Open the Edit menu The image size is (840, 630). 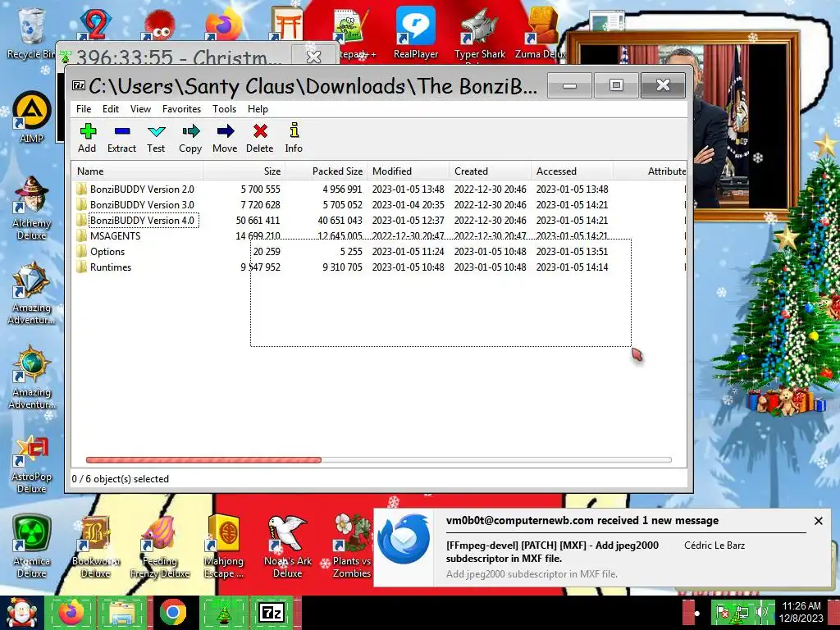pos(111,109)
